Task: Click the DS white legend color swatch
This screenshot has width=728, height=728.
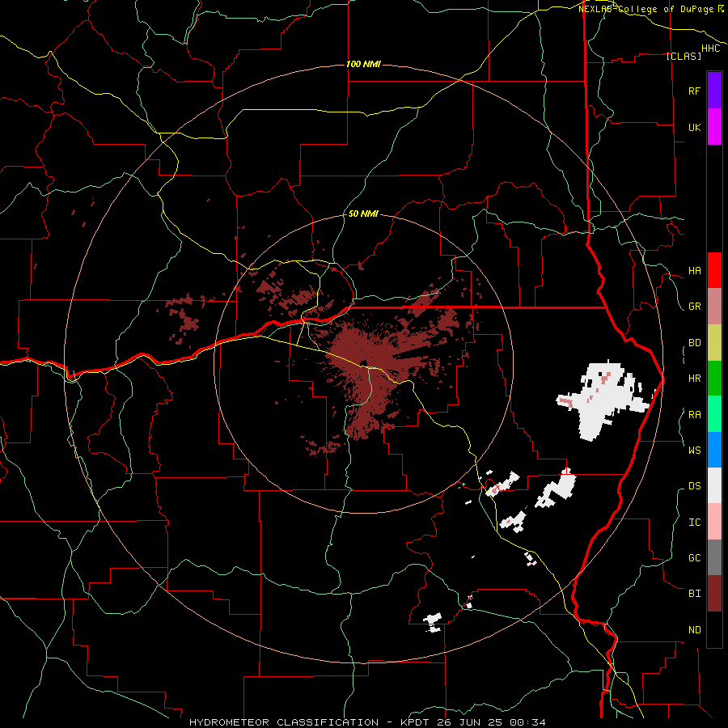Action: pos(714,485)
